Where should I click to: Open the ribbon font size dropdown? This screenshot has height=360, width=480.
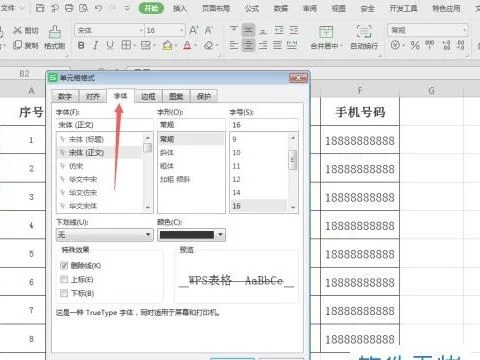182,30
